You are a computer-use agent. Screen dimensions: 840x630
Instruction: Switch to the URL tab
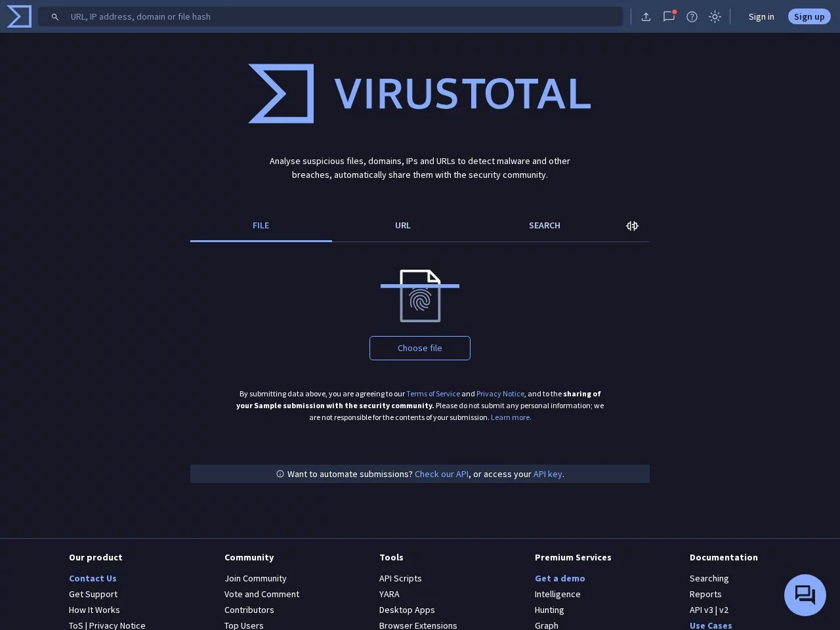(x=402, y=225)
